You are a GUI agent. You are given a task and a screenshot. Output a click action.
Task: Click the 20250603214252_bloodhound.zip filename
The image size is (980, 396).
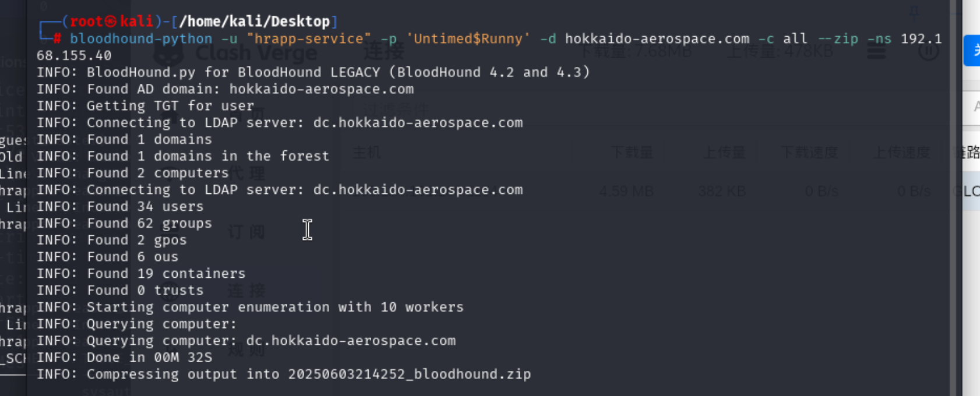[410, 374]
